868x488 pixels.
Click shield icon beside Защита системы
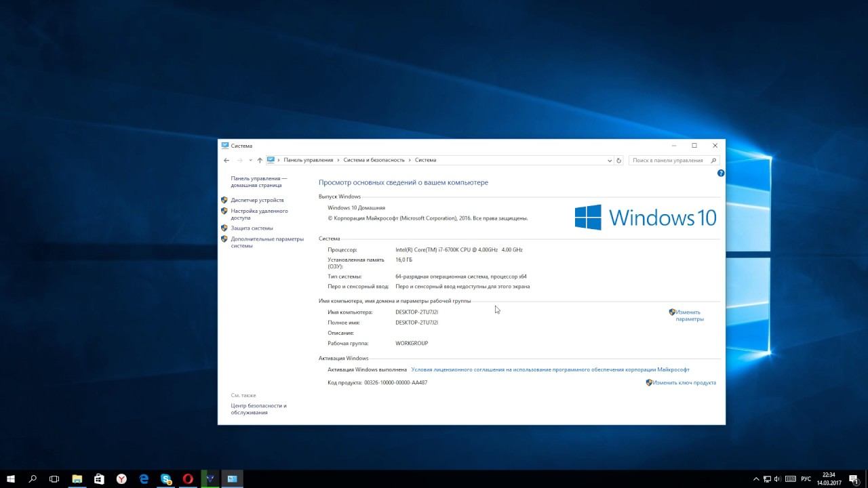click(x=224, y=228)
